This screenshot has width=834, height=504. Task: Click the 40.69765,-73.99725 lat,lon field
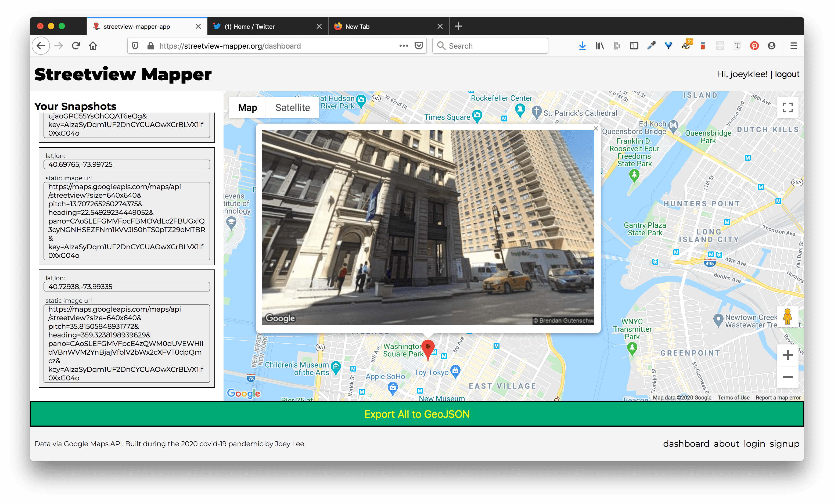tap(127, 164)
